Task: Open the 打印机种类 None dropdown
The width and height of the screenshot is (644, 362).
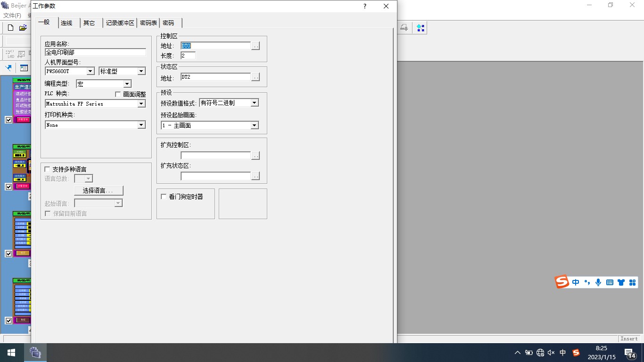Action: click(x=141, y=125)
